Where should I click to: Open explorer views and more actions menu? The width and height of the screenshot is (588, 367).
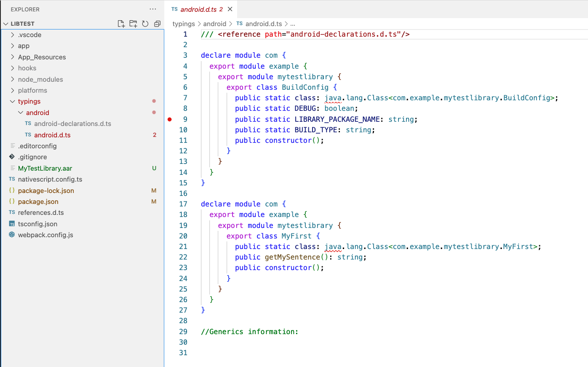[152, 9]
